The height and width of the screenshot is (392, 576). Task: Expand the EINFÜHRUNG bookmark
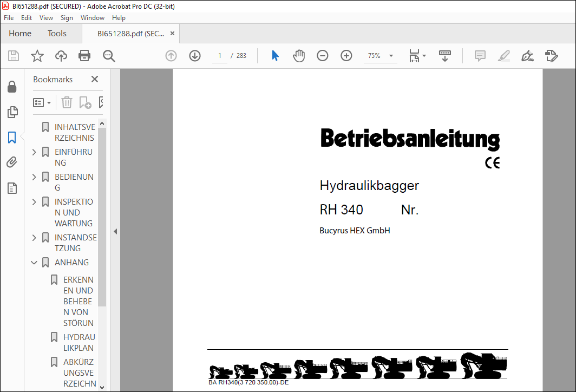point(34,152)
